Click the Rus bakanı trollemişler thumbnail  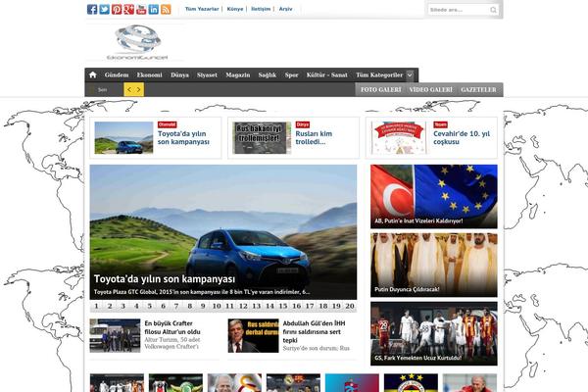pos(262,137)
